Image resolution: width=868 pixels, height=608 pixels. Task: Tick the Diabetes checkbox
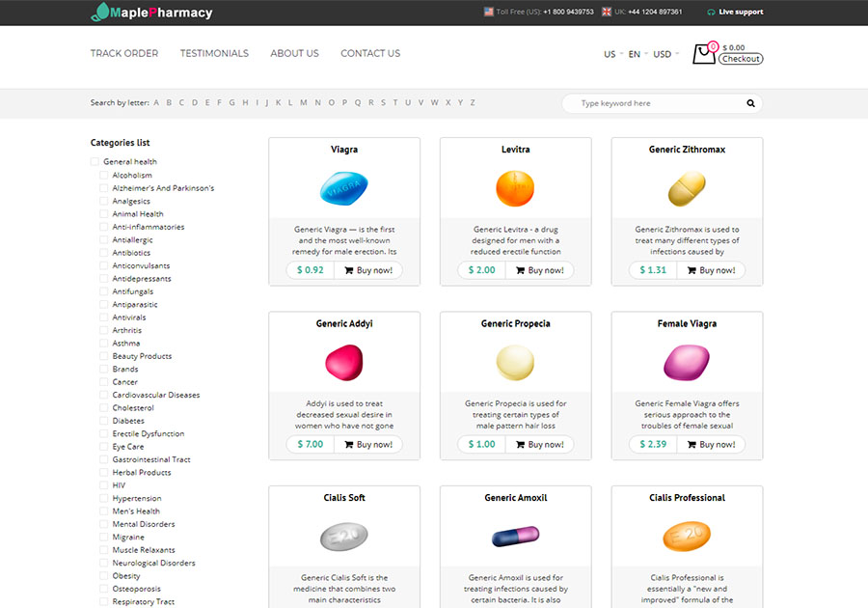coord(103,421)
